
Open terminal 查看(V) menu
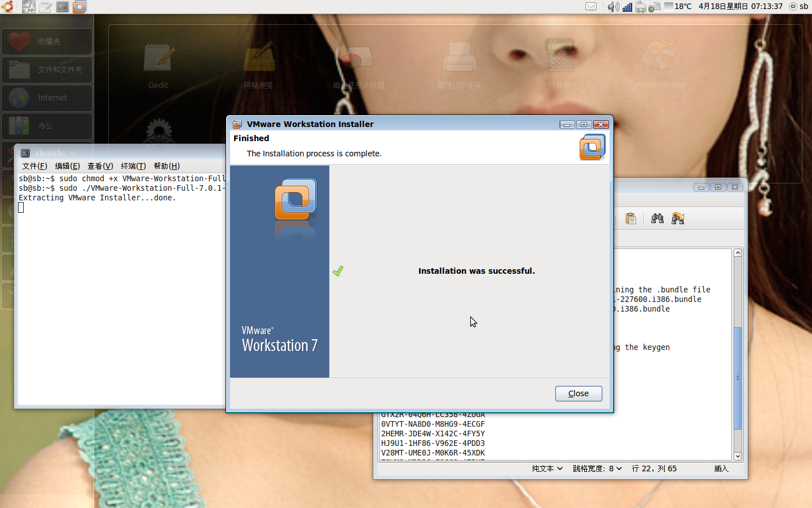100,166
